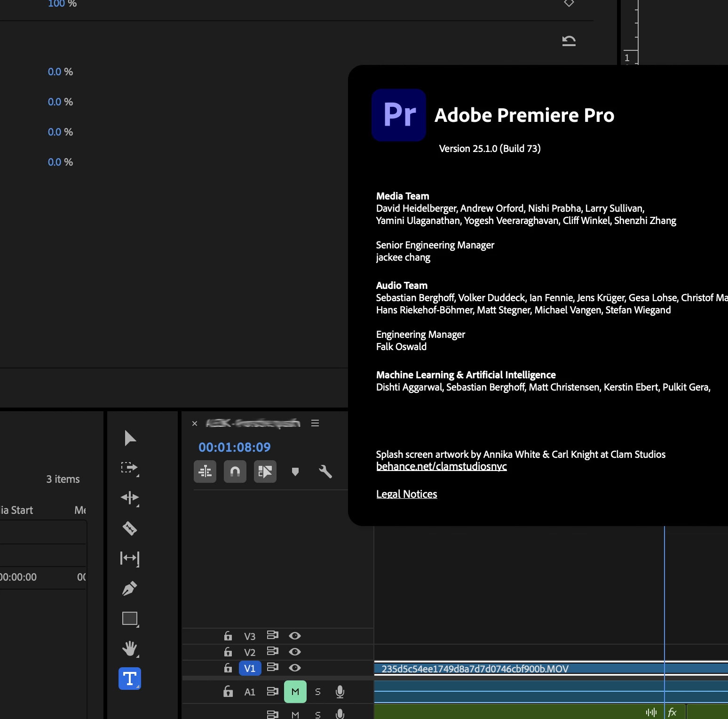The width and height of the screenshot is (728, 719).
Task: Toggle Snap in Timeline magnet
Action: pyautogui.click(x=235, y=471)
